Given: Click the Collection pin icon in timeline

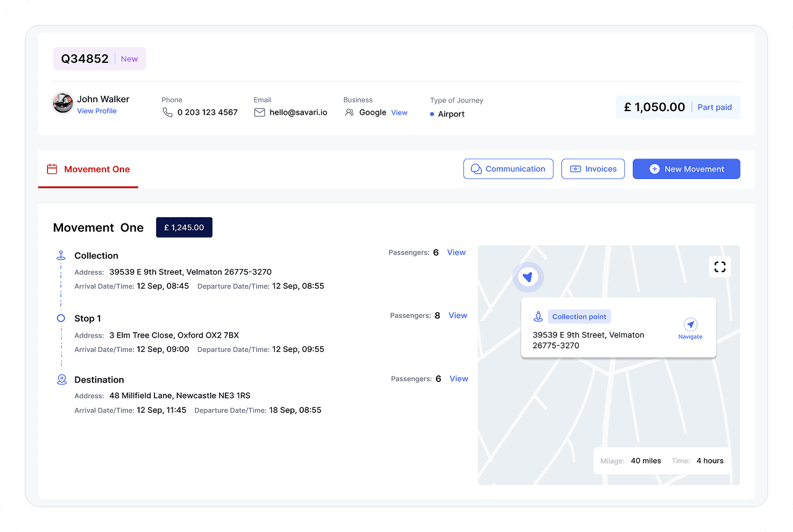Looking at the screenshot, I should [x=61, y=256].
